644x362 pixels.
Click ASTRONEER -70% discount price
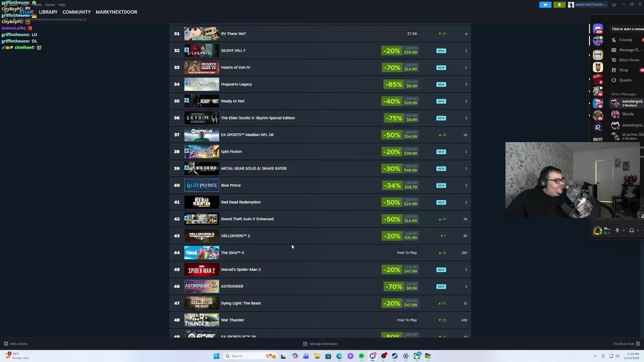[x=400, y=287]
